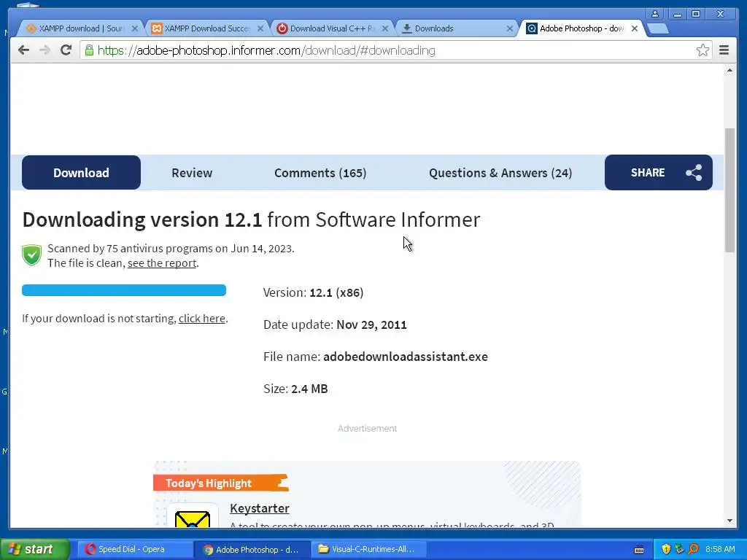Close the XAMPP download SourceForge tab
The width and height of the screenshot is (747, 560).
point(135,28)
